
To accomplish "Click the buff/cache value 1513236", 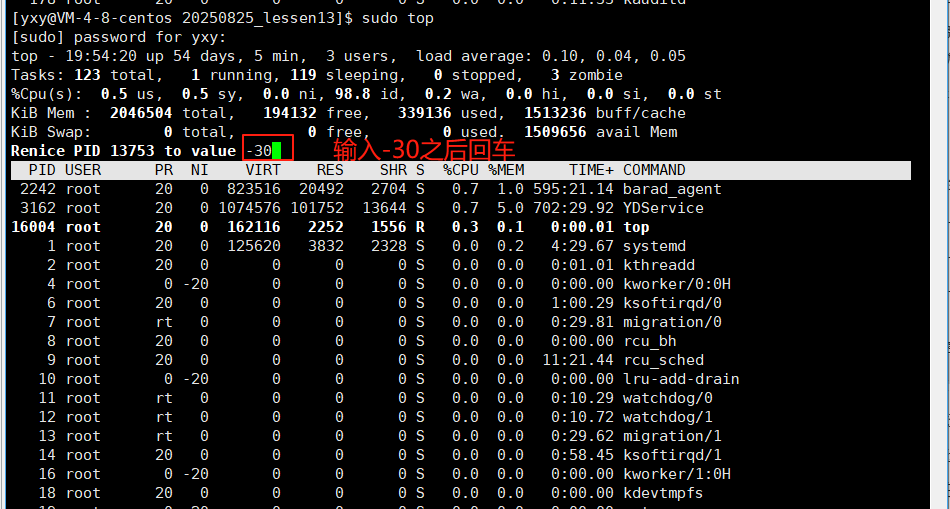I will (x=555, y=113).
